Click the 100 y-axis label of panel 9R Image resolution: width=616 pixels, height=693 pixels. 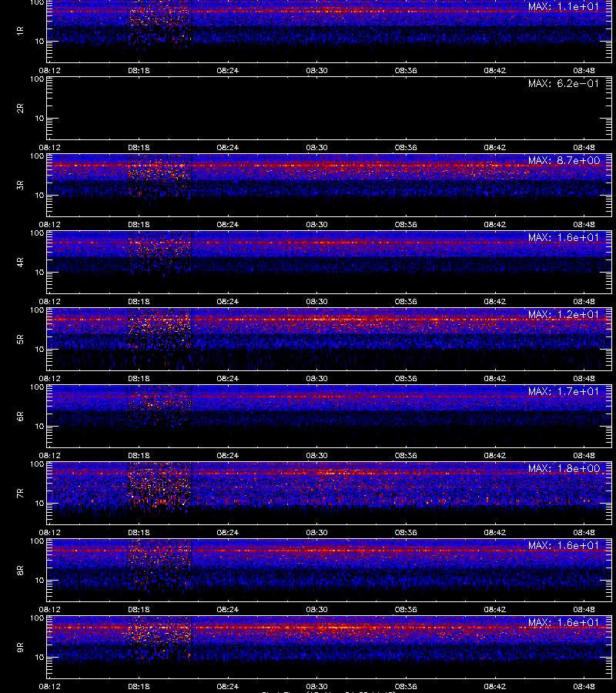37,618
